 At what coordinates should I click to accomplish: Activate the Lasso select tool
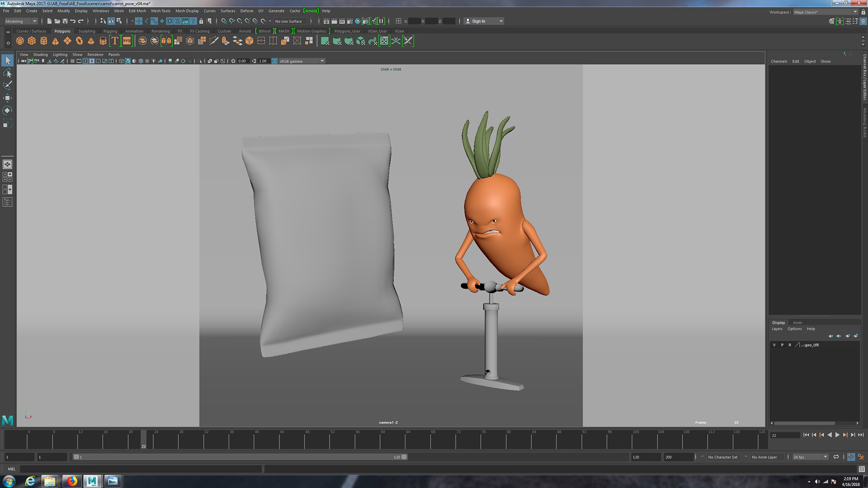(x=8, y=73)
